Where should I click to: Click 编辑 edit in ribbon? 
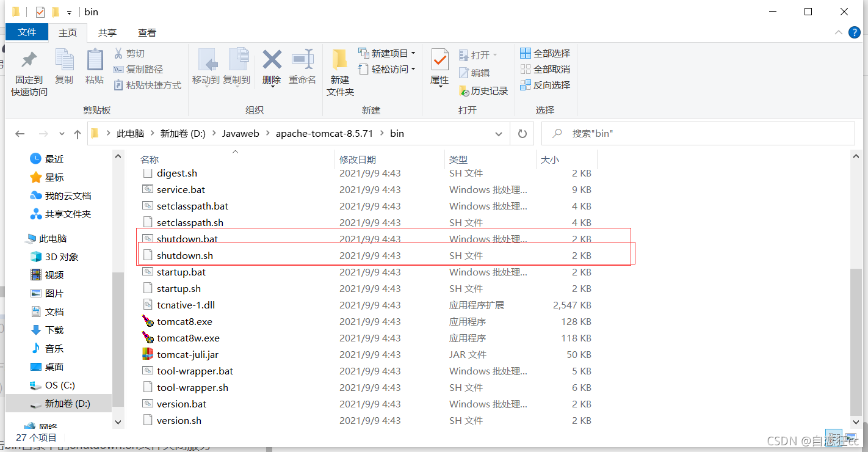(474, 73)
